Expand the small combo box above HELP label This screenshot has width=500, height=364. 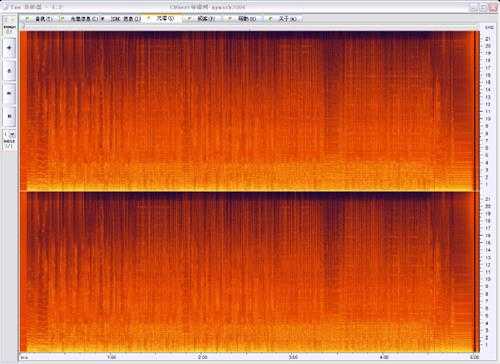click(x=9, y=135)
